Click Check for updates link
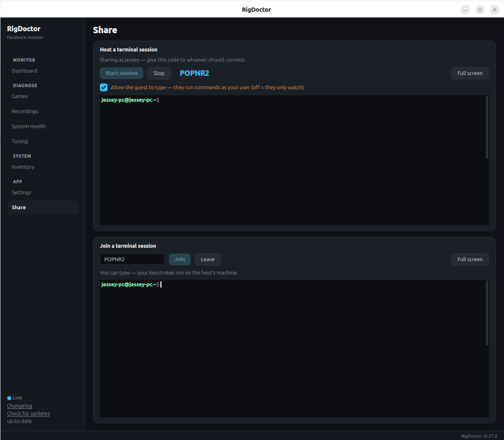 28,413
